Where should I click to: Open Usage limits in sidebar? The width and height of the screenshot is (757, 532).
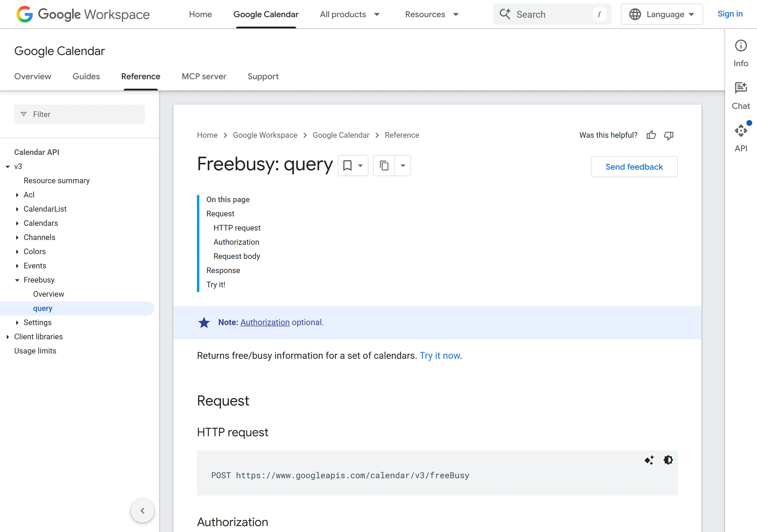(35, 351)
